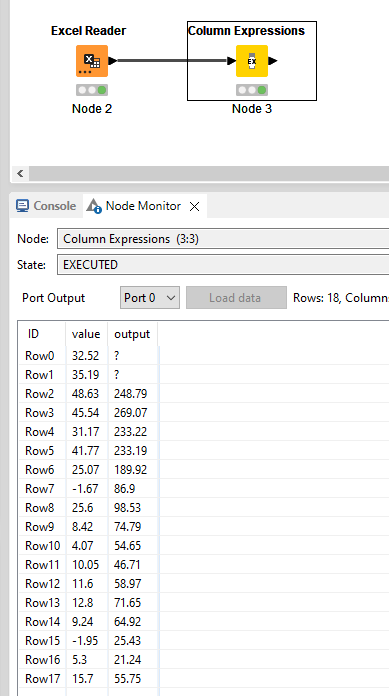Viewport: 389px width, 696px height.
Task: Click the output column header
Action: pyautogui.click(x=132, y=334)
